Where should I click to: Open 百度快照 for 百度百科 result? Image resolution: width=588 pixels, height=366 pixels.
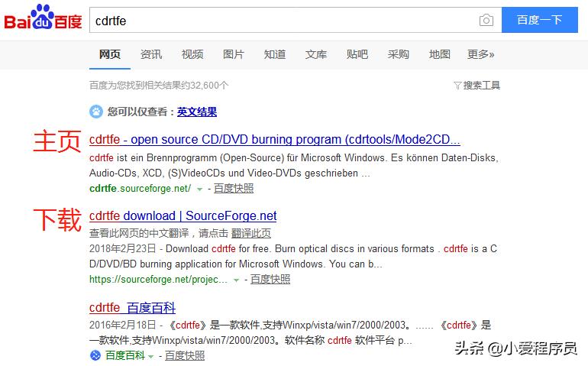pyautogui.click(x=185, y=355)
